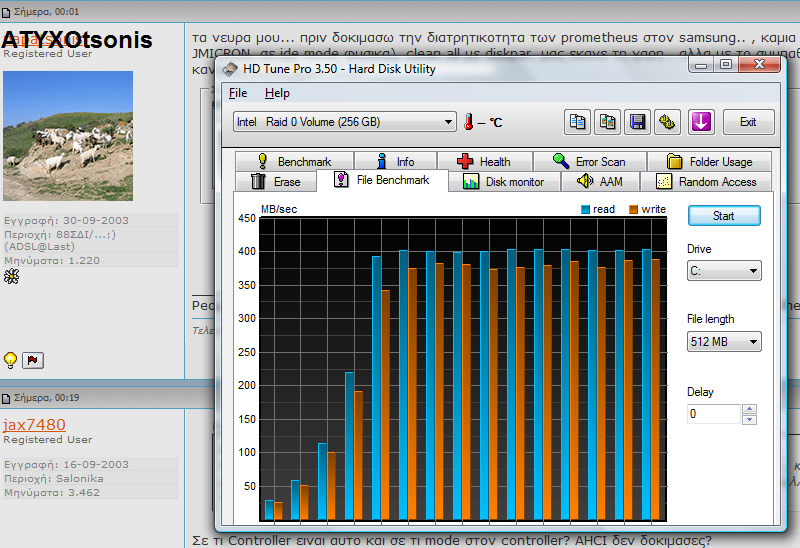The height and width of the screenshot is (548, 800).
Task: Open the Disk monitor tab
Action: coord(504,182)
